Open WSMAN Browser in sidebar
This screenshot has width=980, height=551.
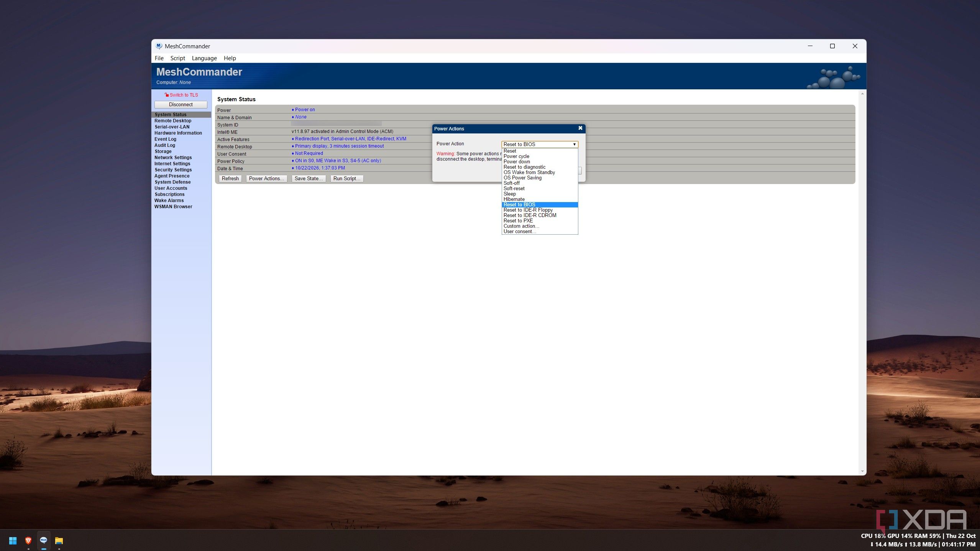click(173, 206)
